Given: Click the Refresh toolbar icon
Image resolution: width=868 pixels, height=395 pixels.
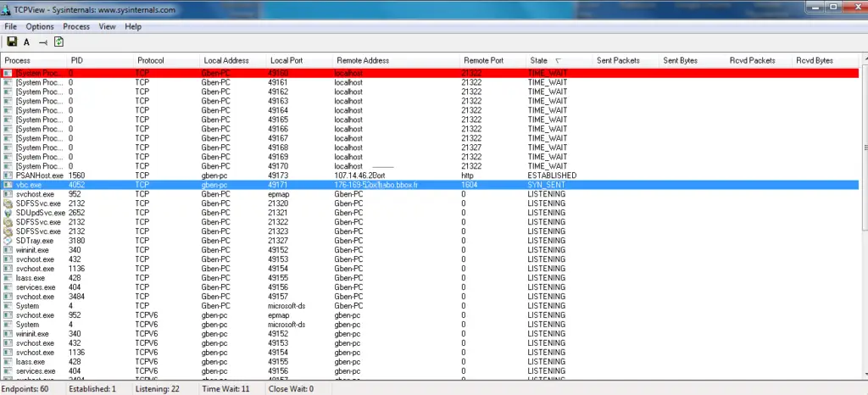Looking at the screenshot, I should pyautogui.click(x=58, y=42).
